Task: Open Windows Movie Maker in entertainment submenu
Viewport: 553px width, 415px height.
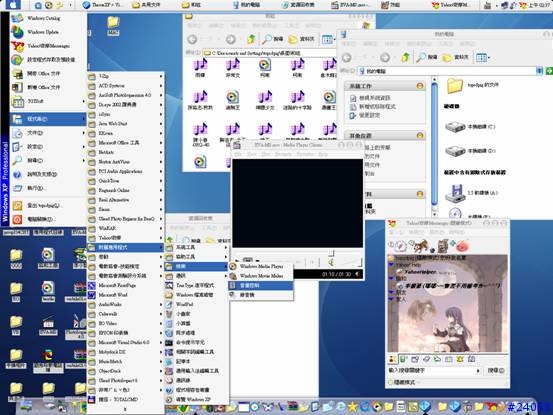Action: 261,276
